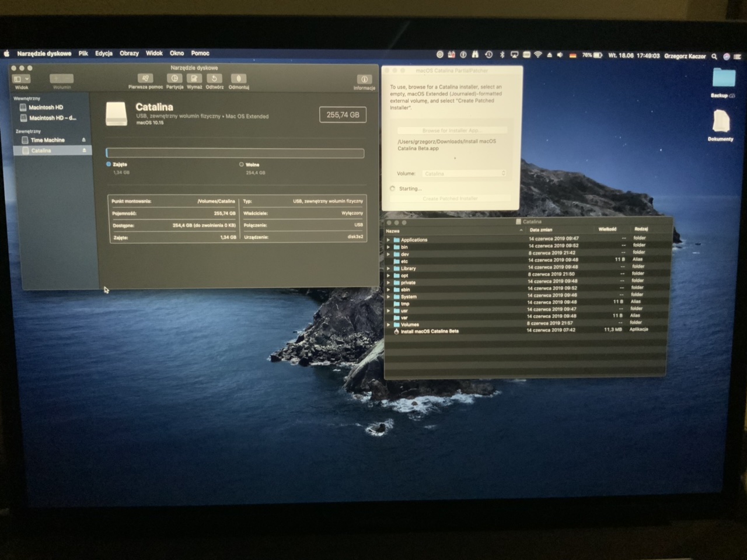Viewport: 747px width, 560px height.
Task: Run Pierwsza pomoc first aid tool
Action: pyautogui.click(x=145, y=78)
